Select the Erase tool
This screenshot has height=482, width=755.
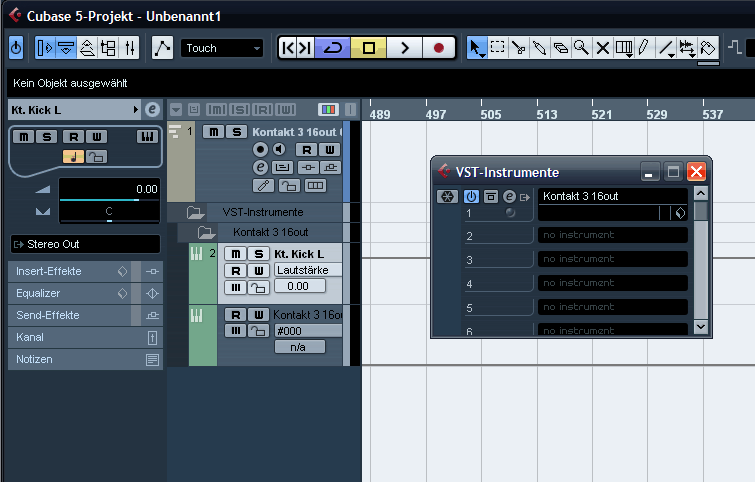(560, 48)
